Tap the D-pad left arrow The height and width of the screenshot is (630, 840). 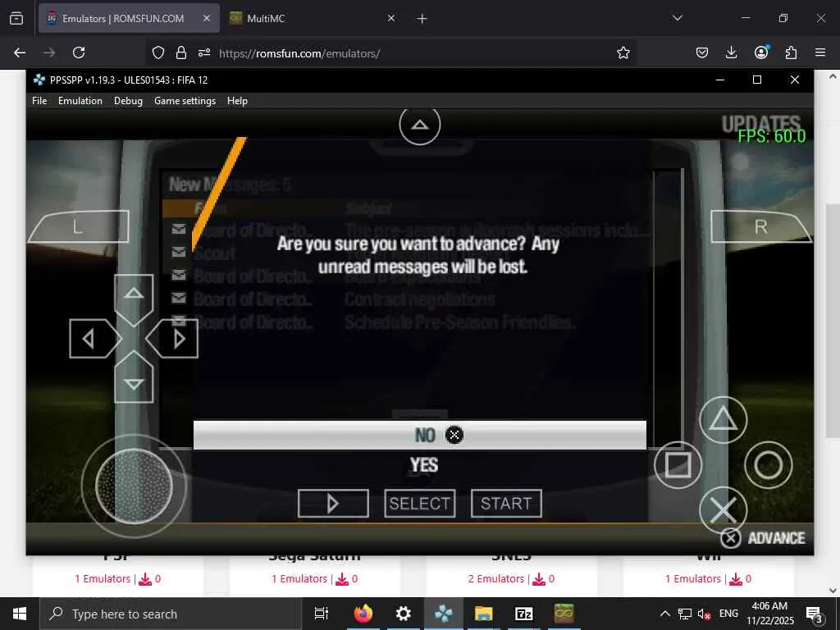[x=95, y=339]
